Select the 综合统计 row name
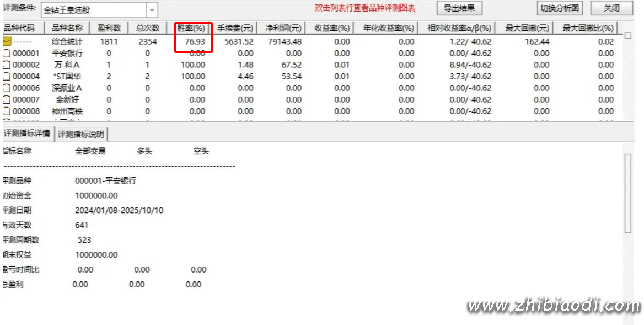Screen dimensions: 644x325 pyautogui.click(x=67, y=41)
